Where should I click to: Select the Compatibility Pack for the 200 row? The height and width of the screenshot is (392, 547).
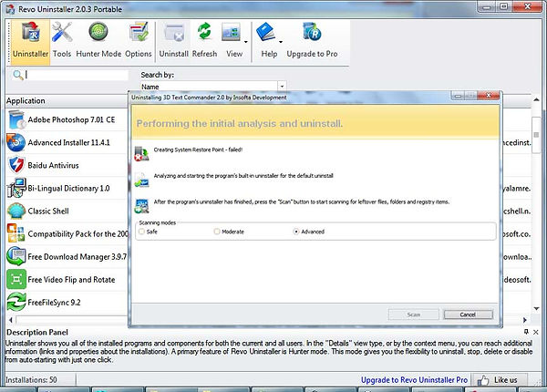(67, 233)
